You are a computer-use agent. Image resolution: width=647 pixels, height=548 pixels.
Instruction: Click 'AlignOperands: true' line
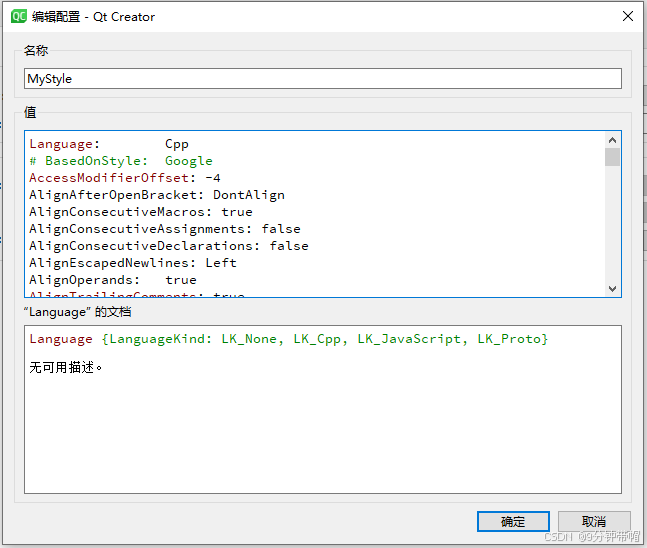point(113,280)
